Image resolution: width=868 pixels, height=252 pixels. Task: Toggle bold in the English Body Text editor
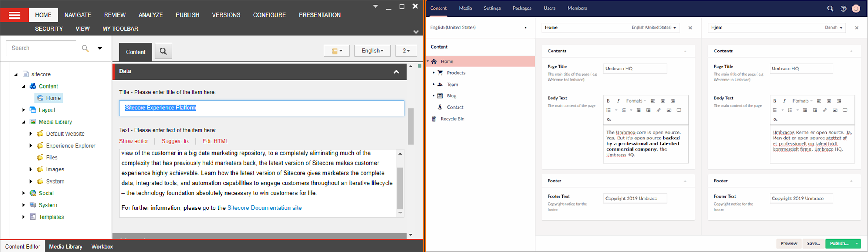coord(608,101)
